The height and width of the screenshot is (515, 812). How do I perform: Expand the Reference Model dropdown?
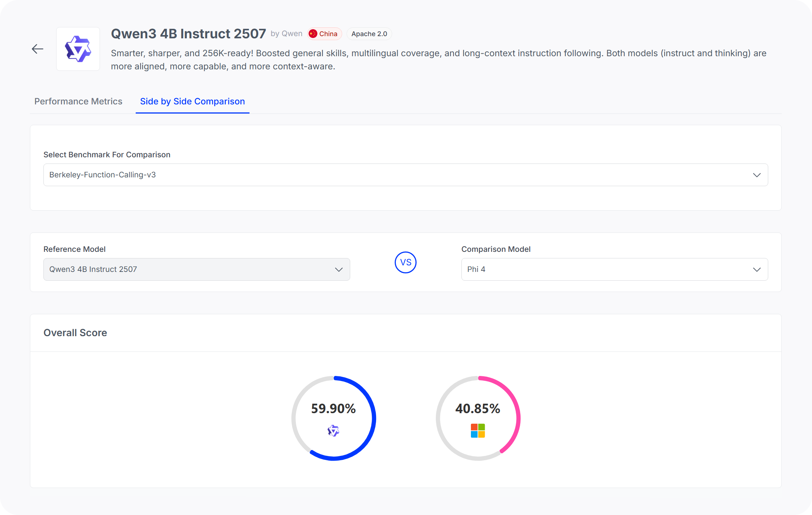[x=196, y=269]
